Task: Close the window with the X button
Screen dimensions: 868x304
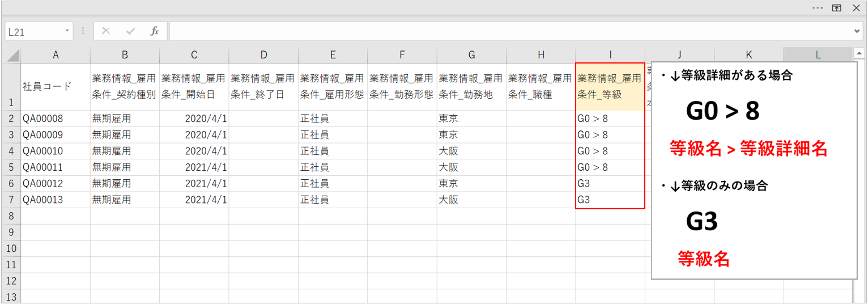Action: tap(856, 8)
